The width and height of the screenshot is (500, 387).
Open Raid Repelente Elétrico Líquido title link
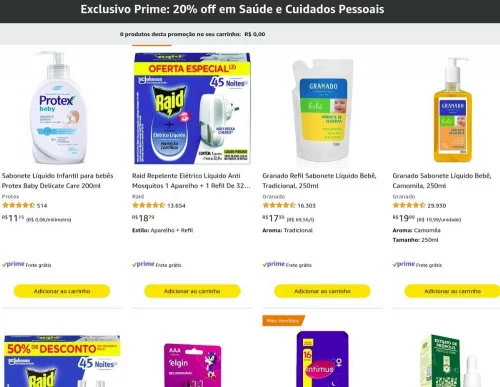[x=191, y=181]
